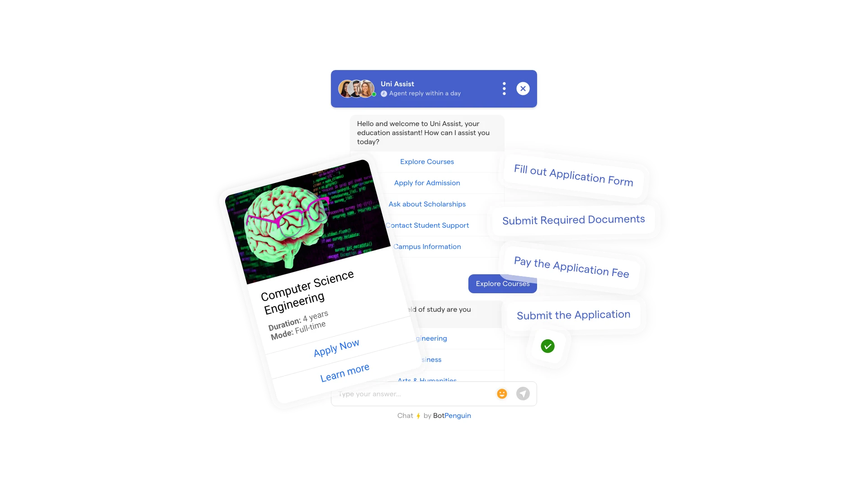Viewport: 868px width, 488px height.
Task: Click the green checkmark status icon
Action: pos(547,346)
